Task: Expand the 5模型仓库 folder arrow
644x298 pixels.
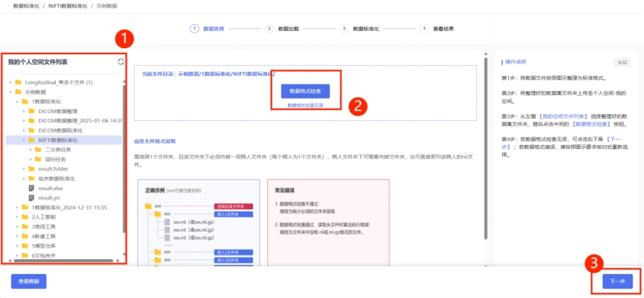Action: pyautogui.click(x=17, y=246)
